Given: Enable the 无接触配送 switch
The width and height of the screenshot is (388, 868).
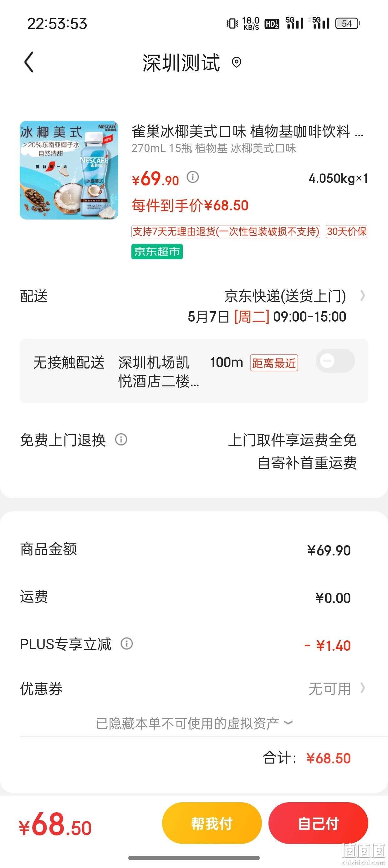Looking at the screenshot, I should 335,361.
